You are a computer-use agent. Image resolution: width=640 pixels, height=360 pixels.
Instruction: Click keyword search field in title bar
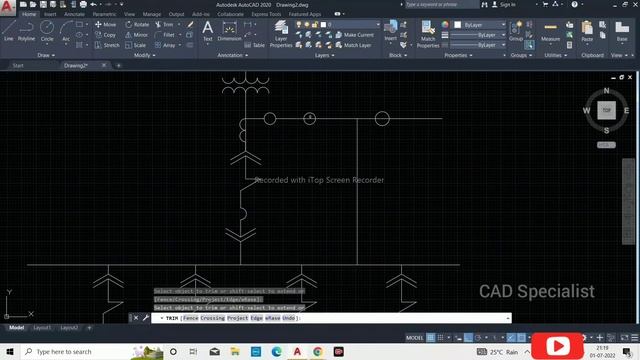(442, 4)
